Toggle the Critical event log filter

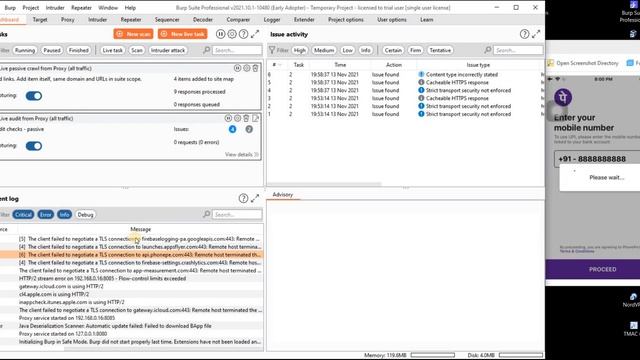click(23, 215)
